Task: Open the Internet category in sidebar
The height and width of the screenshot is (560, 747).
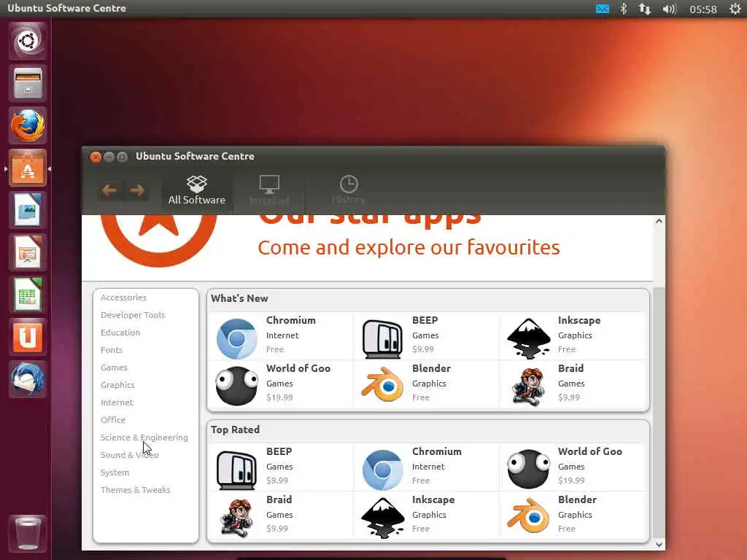Action: tap(117, 402)
